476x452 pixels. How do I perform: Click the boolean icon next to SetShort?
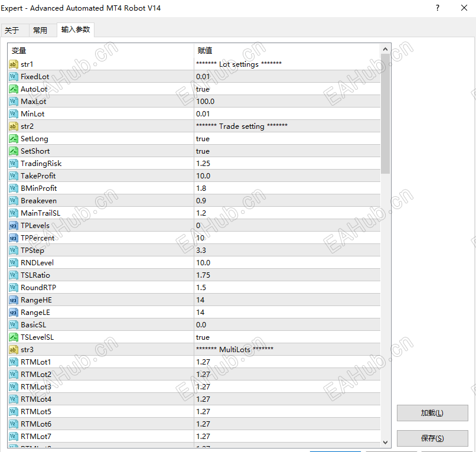(13, 151)
